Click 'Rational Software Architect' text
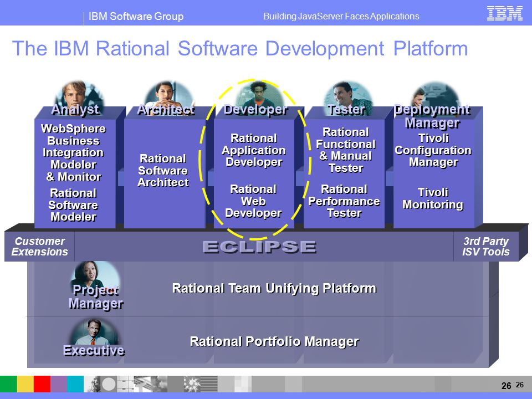 point(163,171)
